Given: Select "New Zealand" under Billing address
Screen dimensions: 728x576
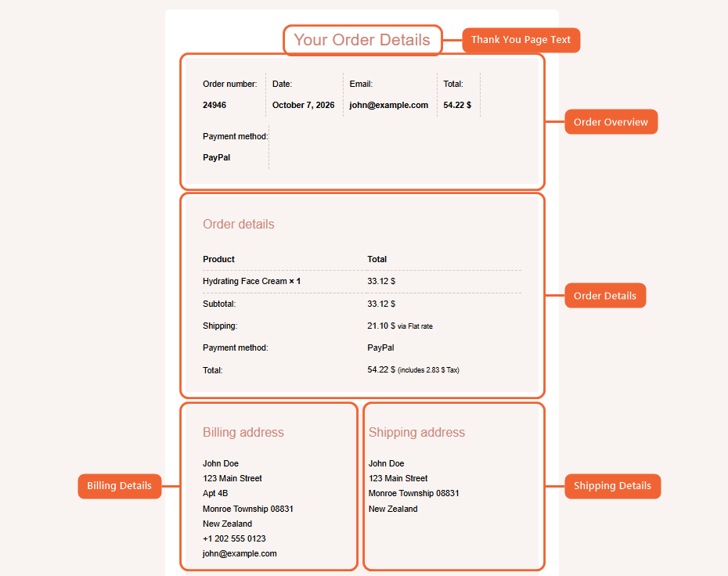Looking at the screenshot, I should [x=228, y=524].
